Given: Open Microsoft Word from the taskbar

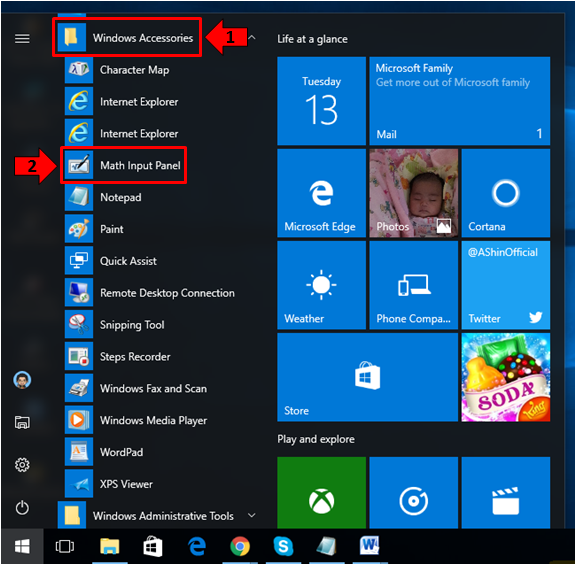Looking at the screenshot, I should pos(370,546).
